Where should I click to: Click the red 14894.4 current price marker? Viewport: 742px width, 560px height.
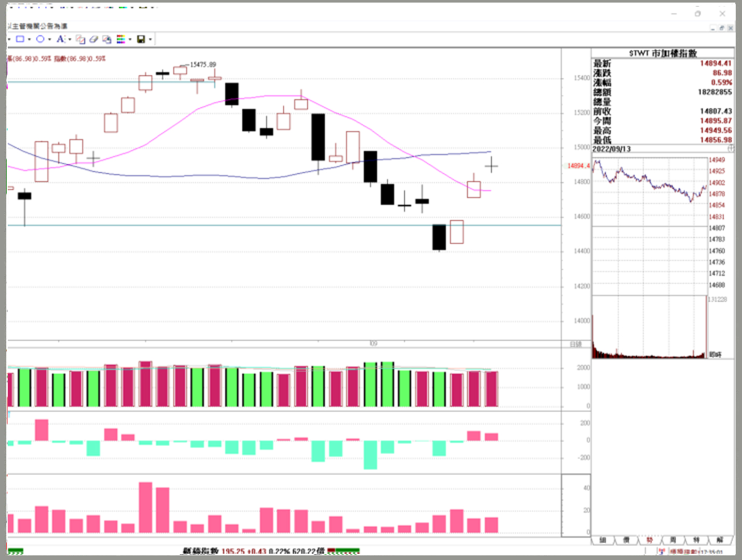[578, 166]
